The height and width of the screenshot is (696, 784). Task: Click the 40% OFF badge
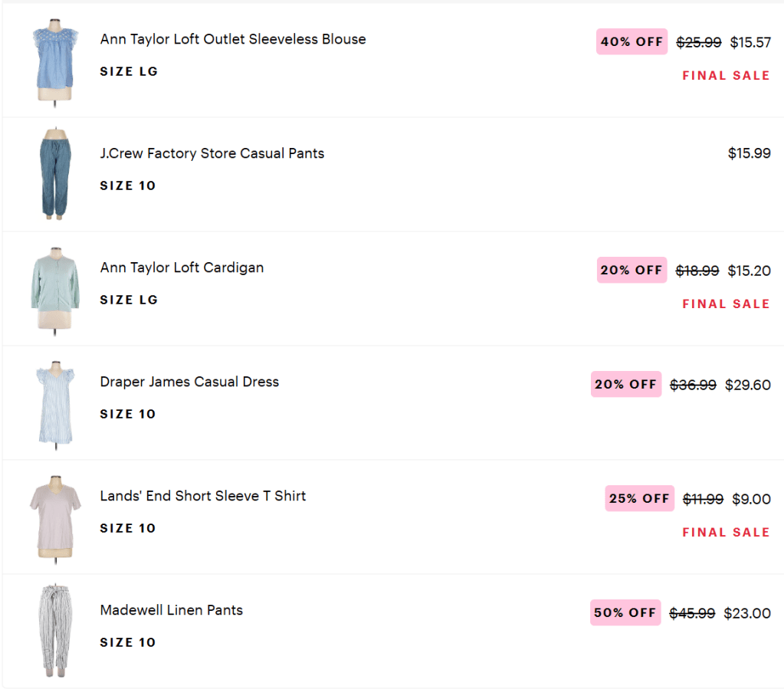[x=632, y=41]
